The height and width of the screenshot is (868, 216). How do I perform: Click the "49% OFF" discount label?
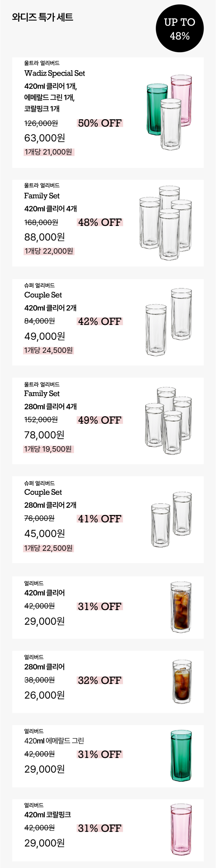coord(100,420)
